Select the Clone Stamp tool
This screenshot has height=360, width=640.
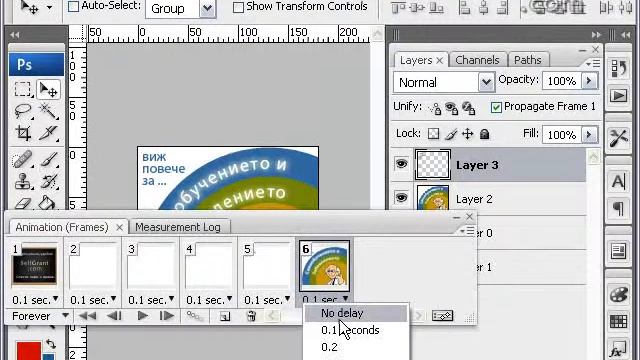[22, 181]
